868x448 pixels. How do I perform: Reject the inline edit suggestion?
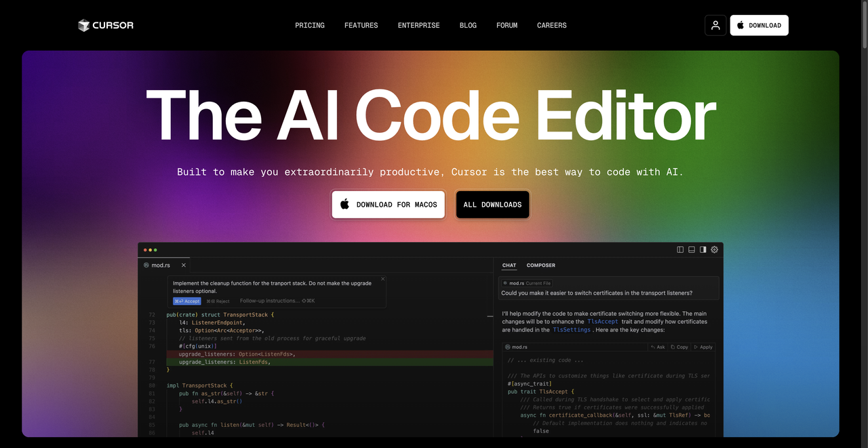(x=218, y=301)
